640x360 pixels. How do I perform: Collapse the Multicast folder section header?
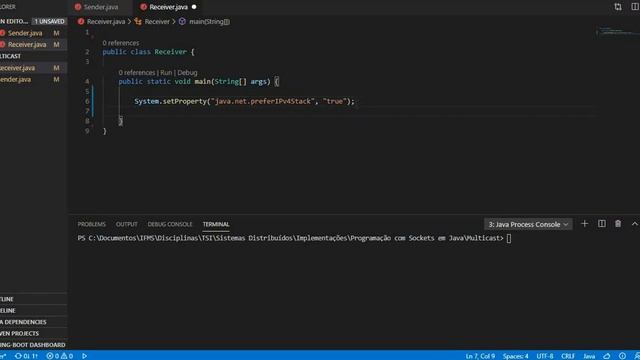[x=33, y=56]
